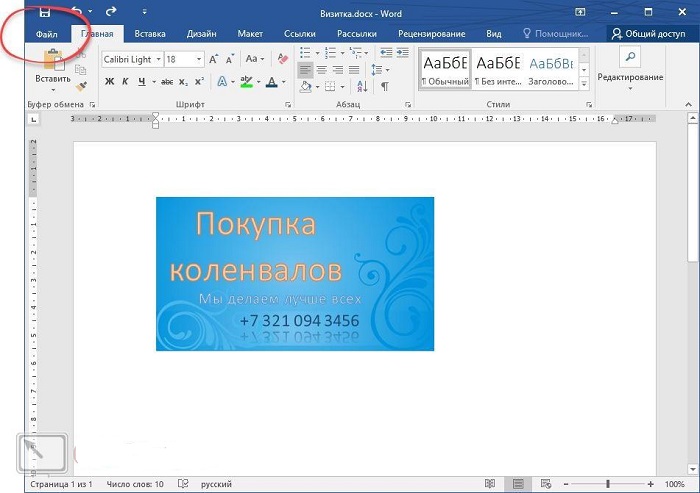Click the Помощник tell-me search field

(x=556, y=34)
